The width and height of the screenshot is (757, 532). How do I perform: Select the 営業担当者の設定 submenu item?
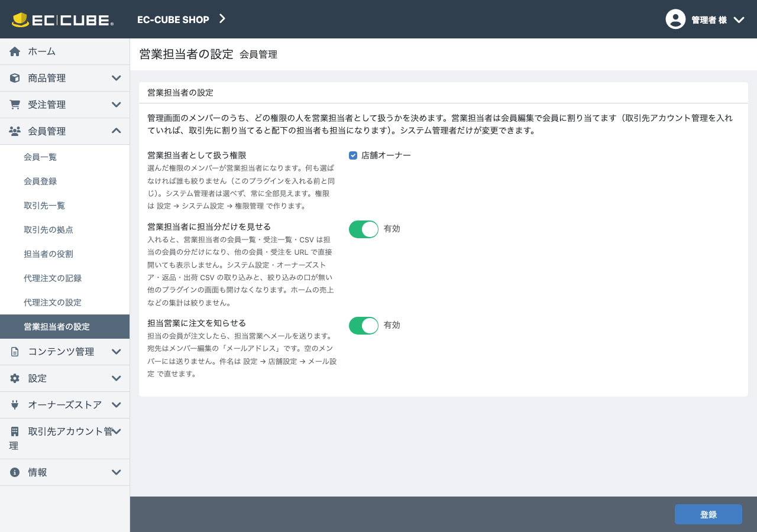(64, 326)
